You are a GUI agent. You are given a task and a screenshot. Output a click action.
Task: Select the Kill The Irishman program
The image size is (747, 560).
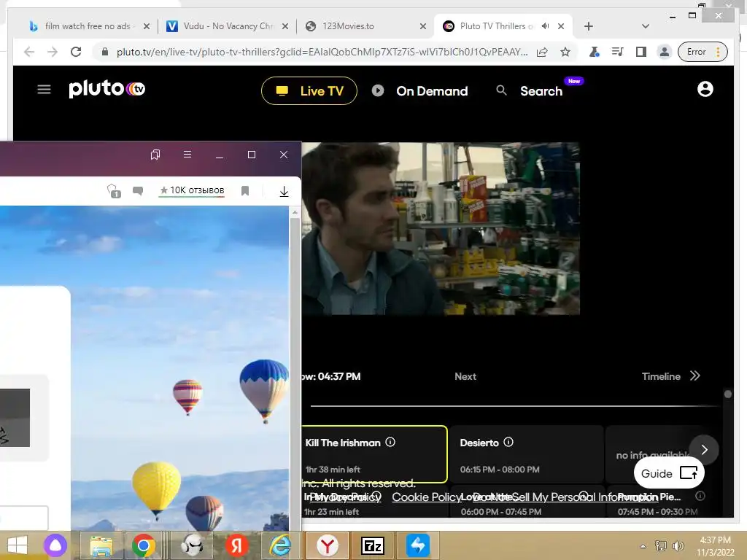[374, 455]
